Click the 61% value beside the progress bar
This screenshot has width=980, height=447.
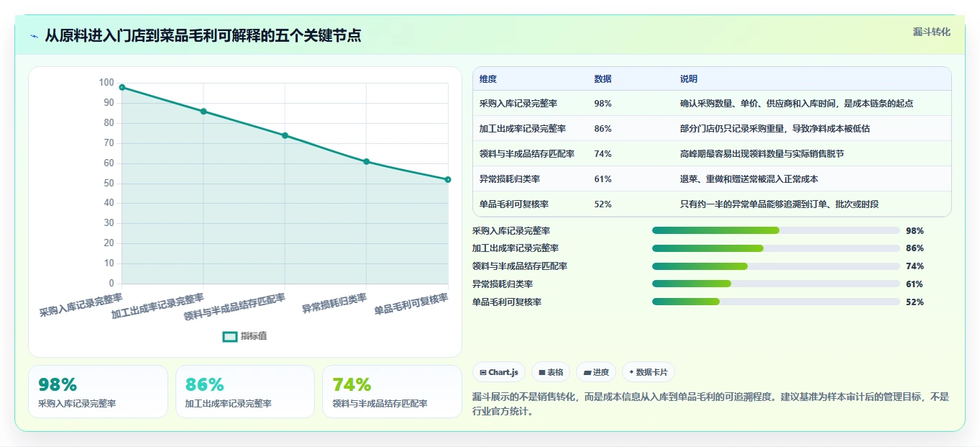[915, 284]
